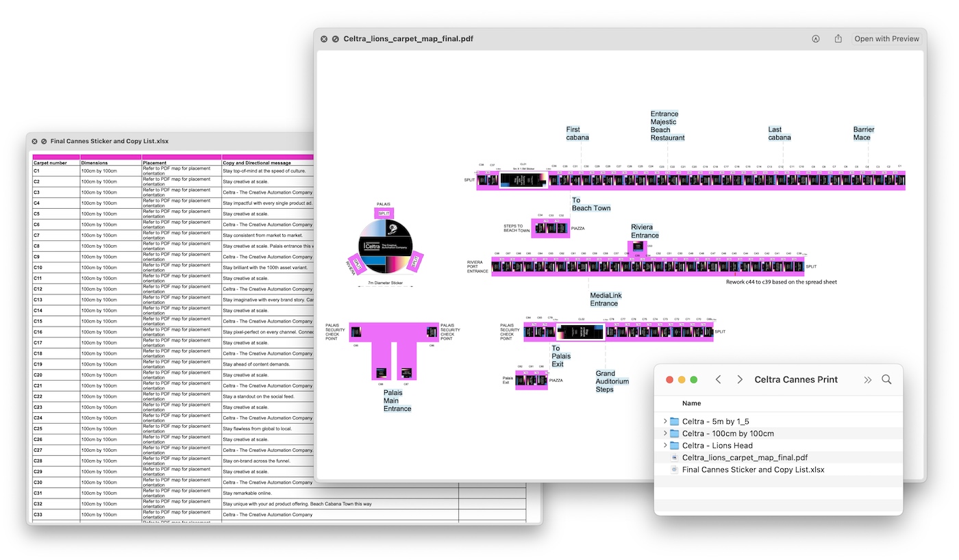The image size is (959, 560).
Task: Click "Stay ahead of content demands." cell
Action: coord(267,364)
